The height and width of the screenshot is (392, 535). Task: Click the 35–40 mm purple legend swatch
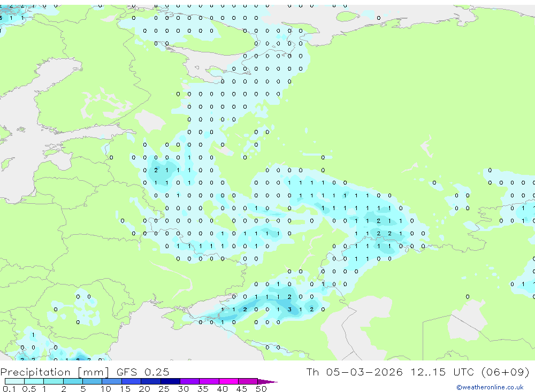[x=209, y=381]
